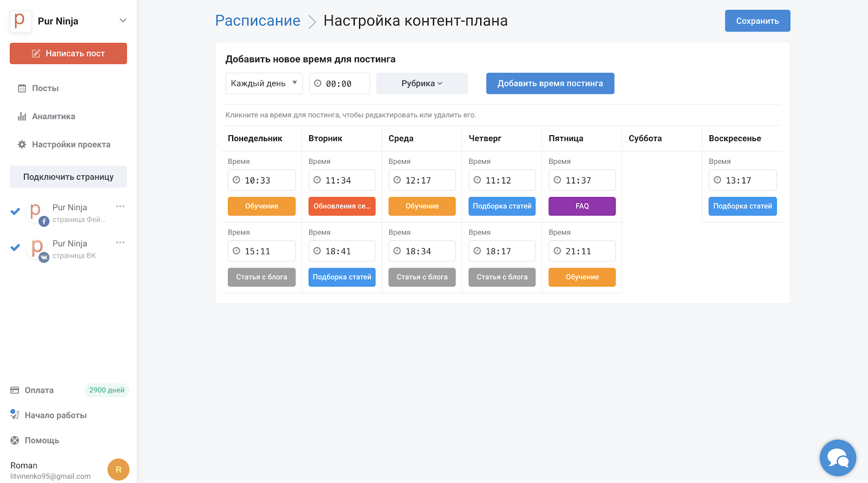
Task: Click the Оплата credit card icon
Action: [x=15, y=390]
